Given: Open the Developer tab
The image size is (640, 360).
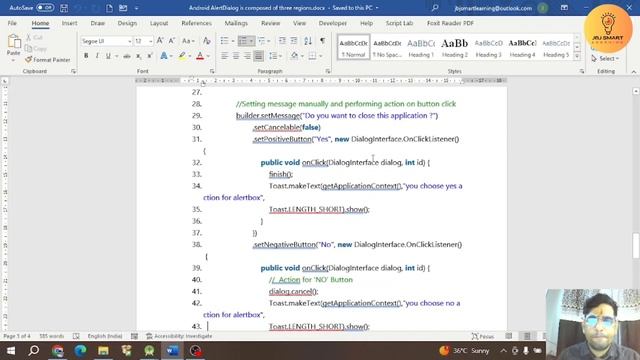Looking at the screenshot, I should pos(333,23).
